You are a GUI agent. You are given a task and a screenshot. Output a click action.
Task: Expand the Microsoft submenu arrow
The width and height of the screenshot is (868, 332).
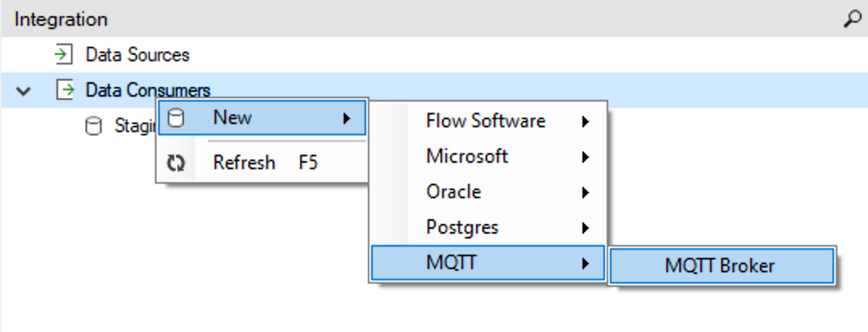(585, 157)
